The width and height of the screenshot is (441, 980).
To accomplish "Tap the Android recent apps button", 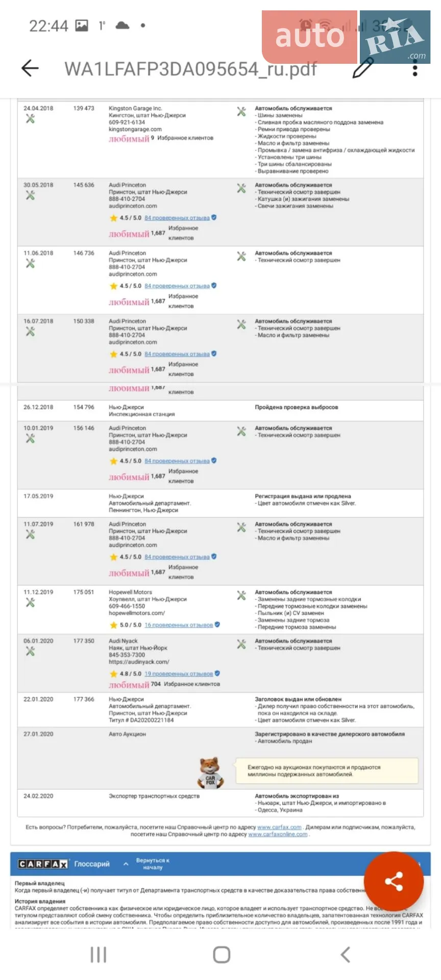I will pyautogui.click(x=98, y=954).
